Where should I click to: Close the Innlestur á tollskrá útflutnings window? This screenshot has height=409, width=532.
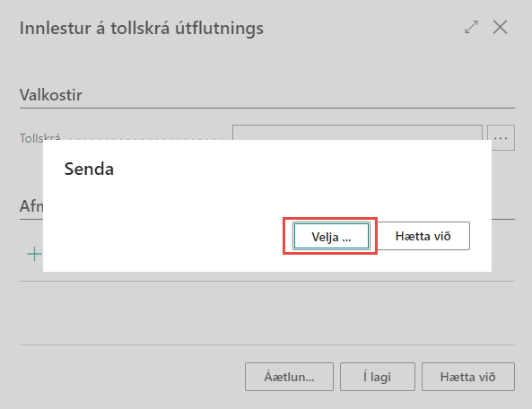point(500,27)
